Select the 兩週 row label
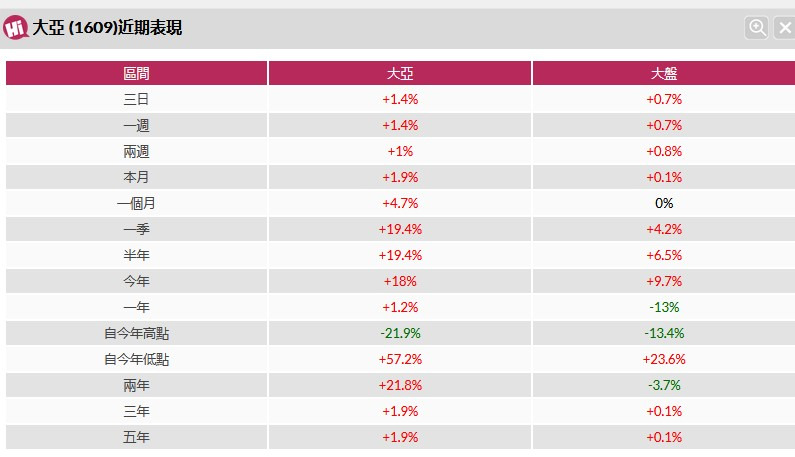 click(x=137, y=151)
